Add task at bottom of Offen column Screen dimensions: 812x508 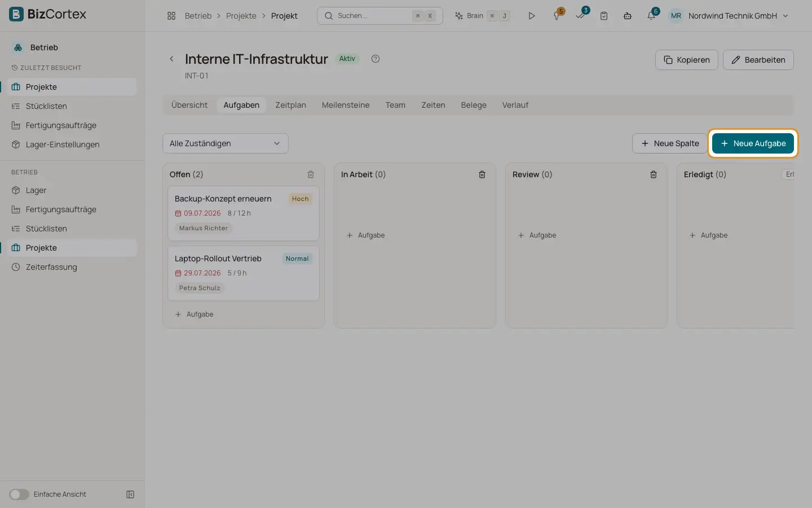195,314
